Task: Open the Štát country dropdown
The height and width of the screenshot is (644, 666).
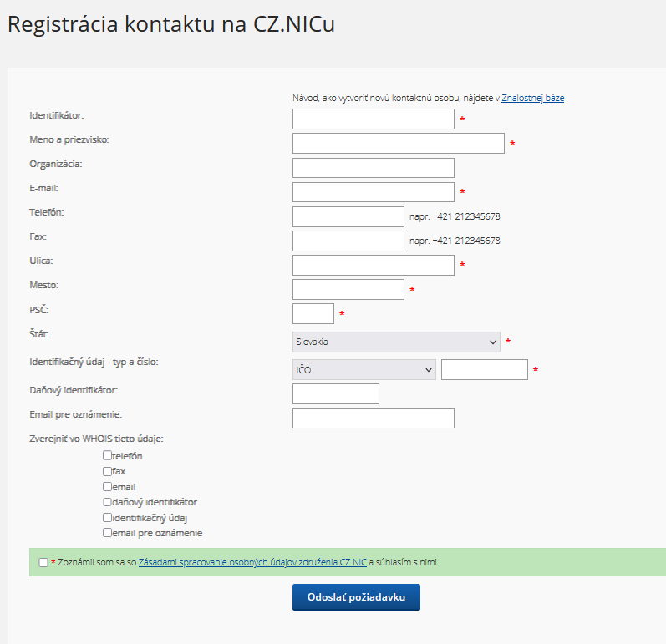Action: [x=396, y=342]
